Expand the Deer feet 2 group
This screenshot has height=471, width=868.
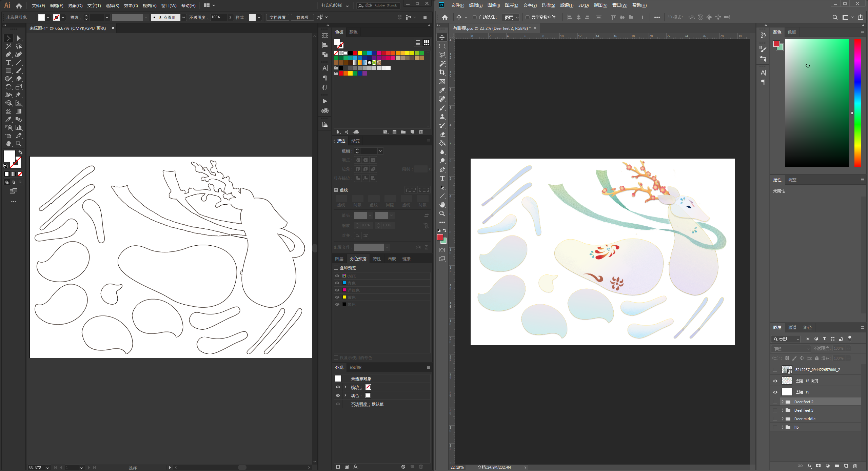783,402
